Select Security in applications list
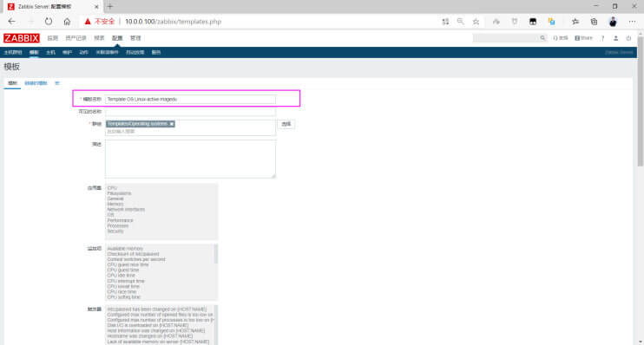The height and width of the screenshot is (345, 644). 115,231
